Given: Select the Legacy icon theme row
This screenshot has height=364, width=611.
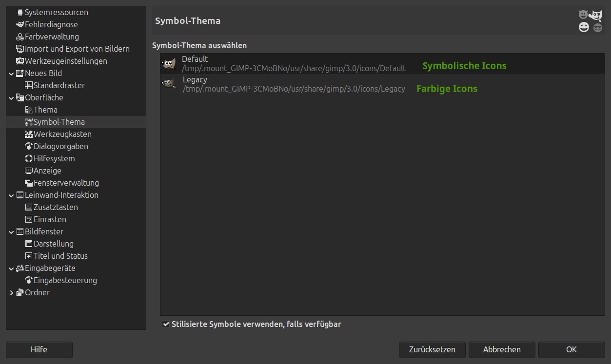Looking at the screenshot, I should (x=382, y=84).
